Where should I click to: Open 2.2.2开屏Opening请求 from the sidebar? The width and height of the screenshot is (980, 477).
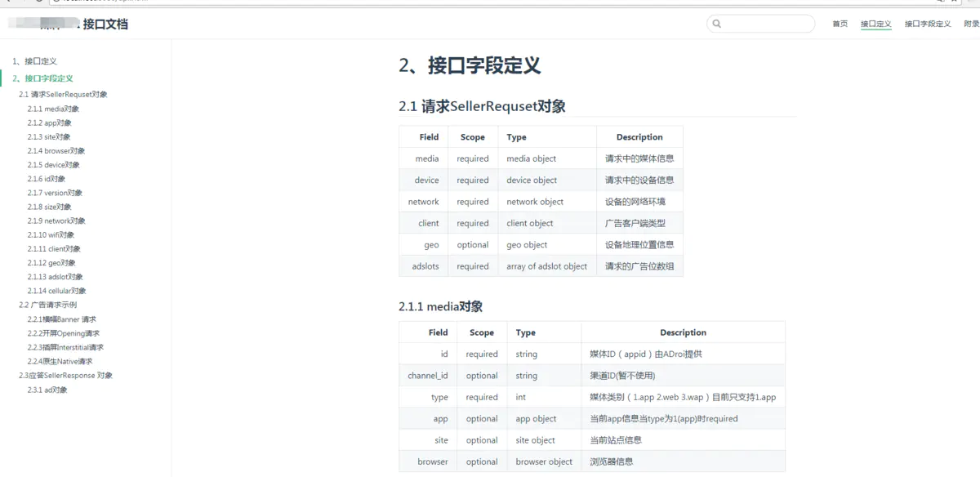coord(65,332)
